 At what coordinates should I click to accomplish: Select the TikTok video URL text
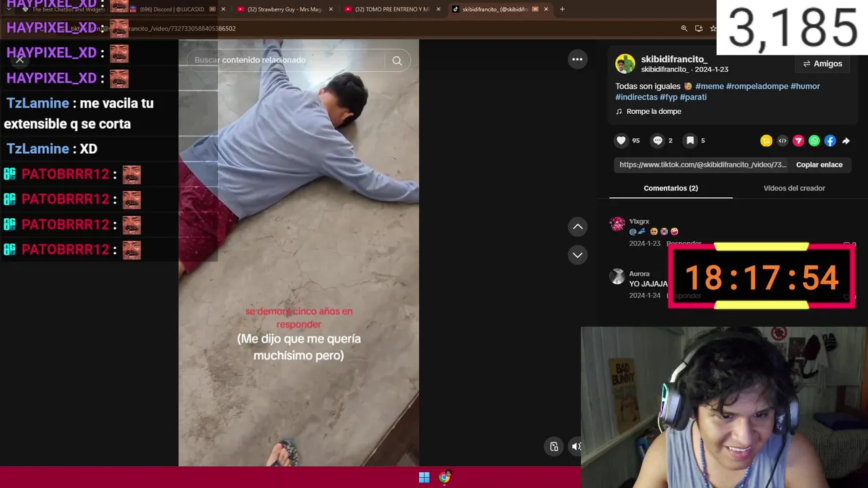tap(703, 165)
